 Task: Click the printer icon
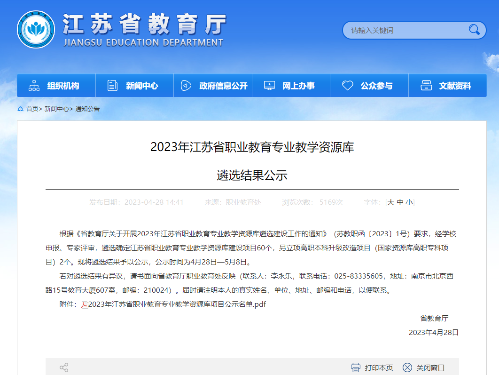[356, 367]
